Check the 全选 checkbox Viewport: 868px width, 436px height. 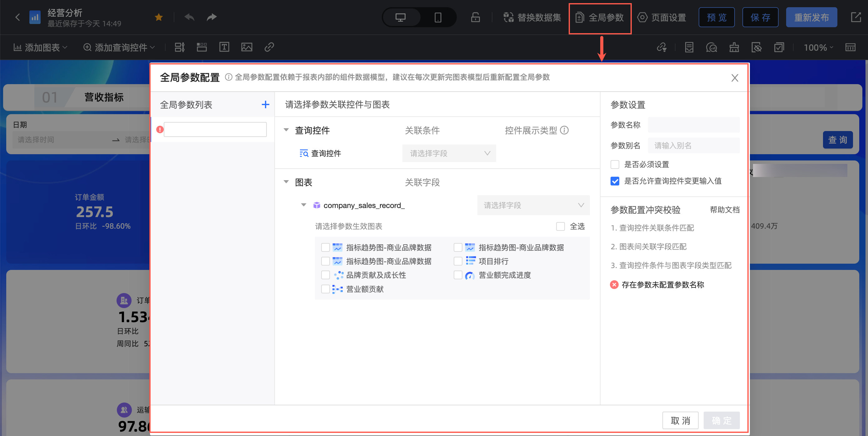coord(560,226)
